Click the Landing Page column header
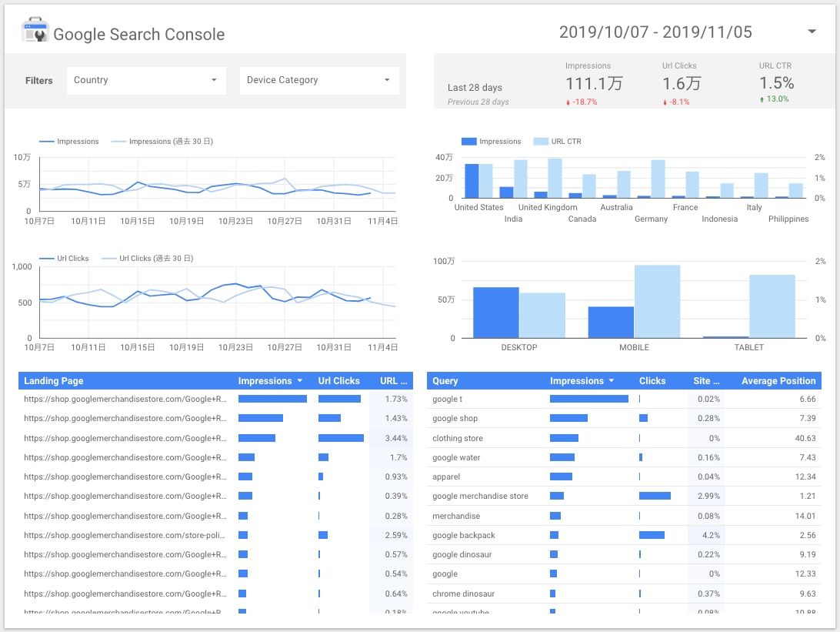This screenshot has height=632, width=840. (x=54, y=380)
